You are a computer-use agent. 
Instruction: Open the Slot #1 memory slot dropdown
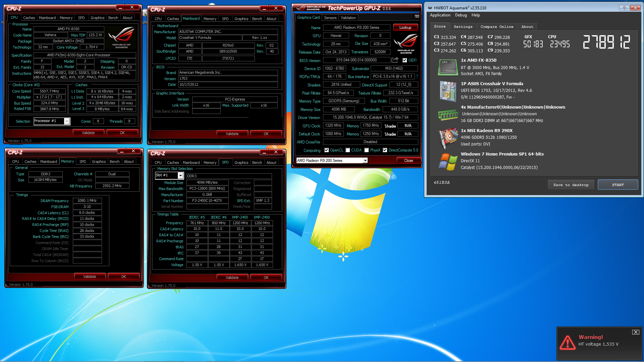[180, 175]
